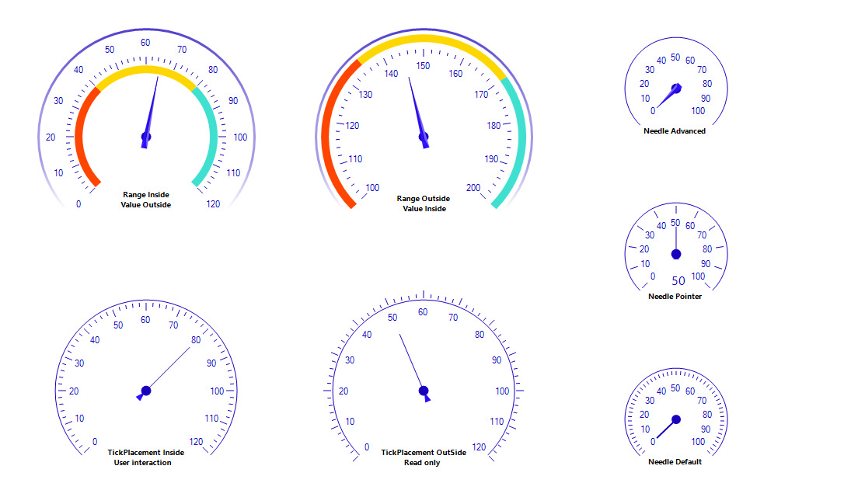Click 90 tick label in Range Inside gauge
Image resolution: width=844 pixels, height=504 pixels.
[x=233, y=101]
